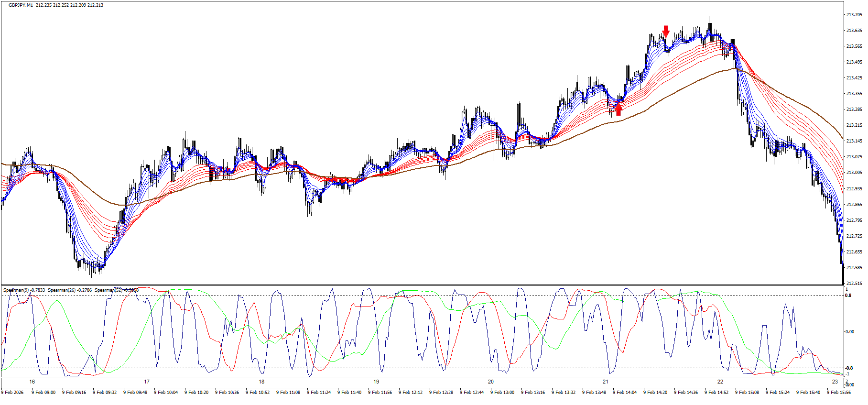Viewport: 868px width, 405px height.
Task: Click the 0.8 level on indicator scale
Action: [x=848, y=296]
